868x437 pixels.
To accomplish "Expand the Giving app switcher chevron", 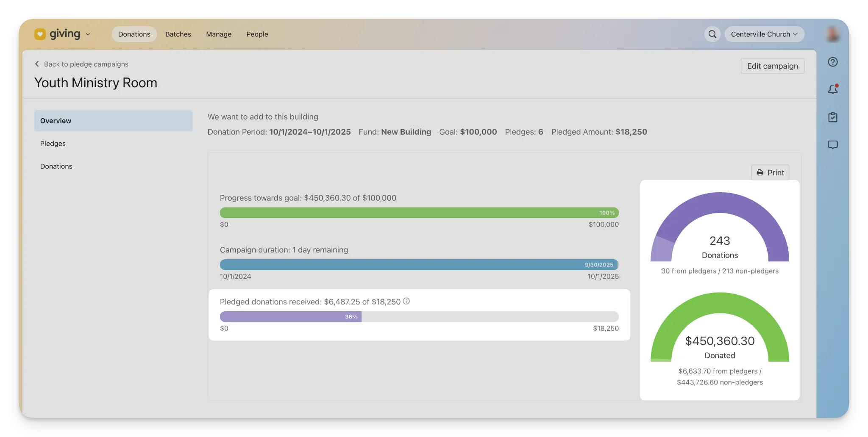I will pyautogui.click(x=88, y=34).
